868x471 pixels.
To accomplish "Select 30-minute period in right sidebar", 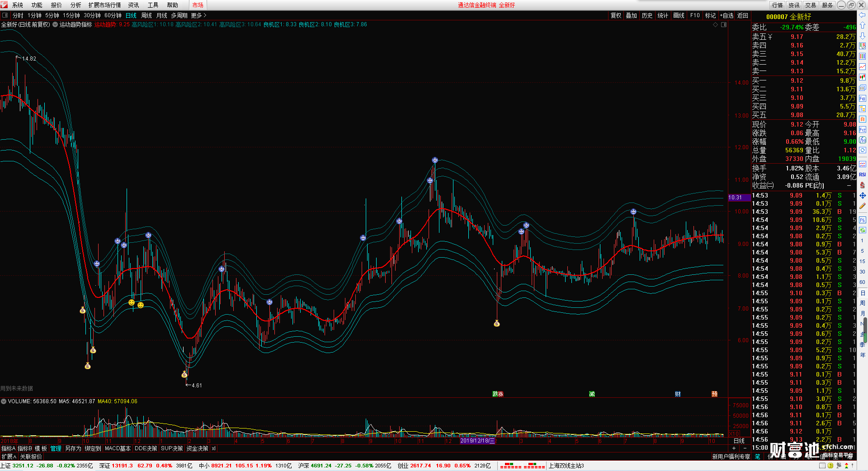I will pos(863,272).
